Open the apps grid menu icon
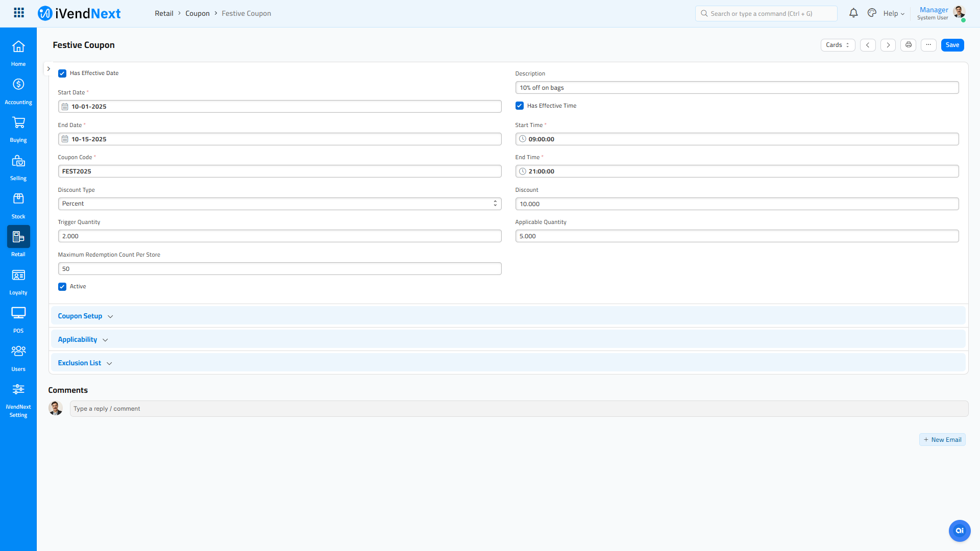 (x=19, y=13)
